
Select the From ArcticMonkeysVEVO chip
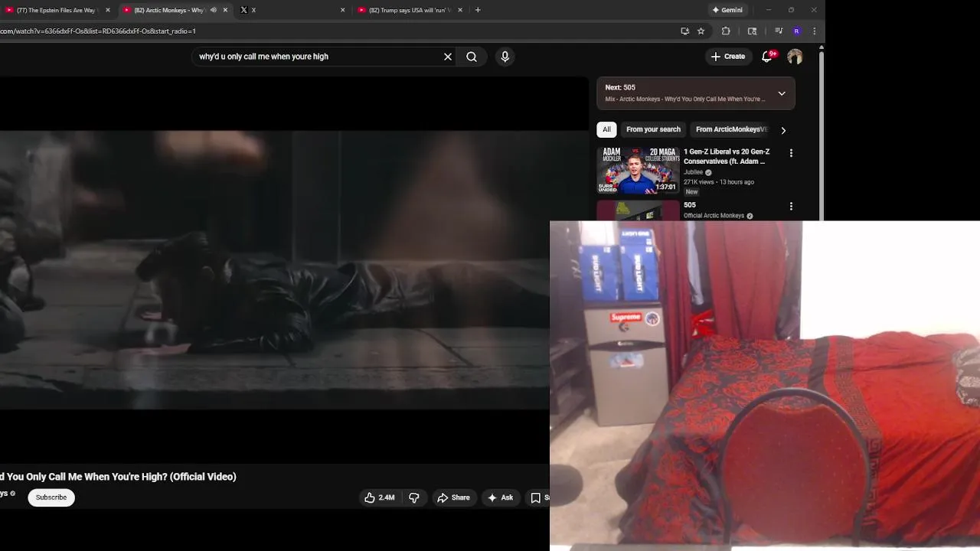[x=731, y=129]
